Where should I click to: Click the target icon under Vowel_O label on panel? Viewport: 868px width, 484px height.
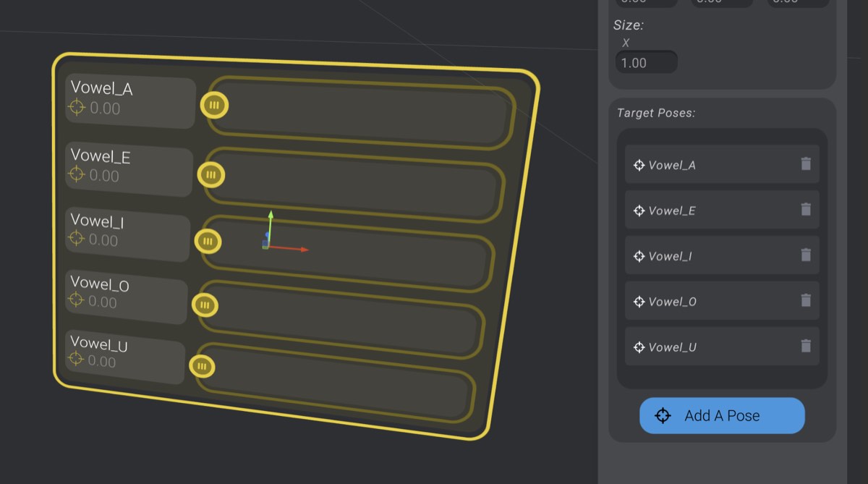[75, 300]
